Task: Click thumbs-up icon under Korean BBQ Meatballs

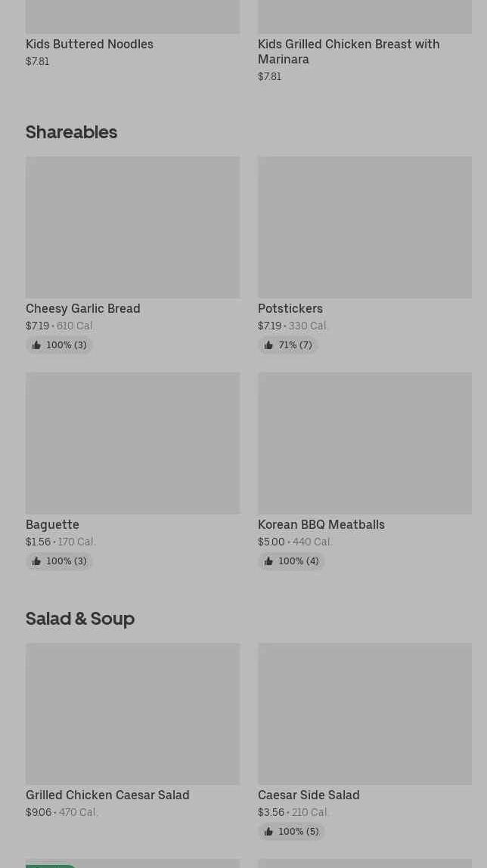Action: (268, 561)
